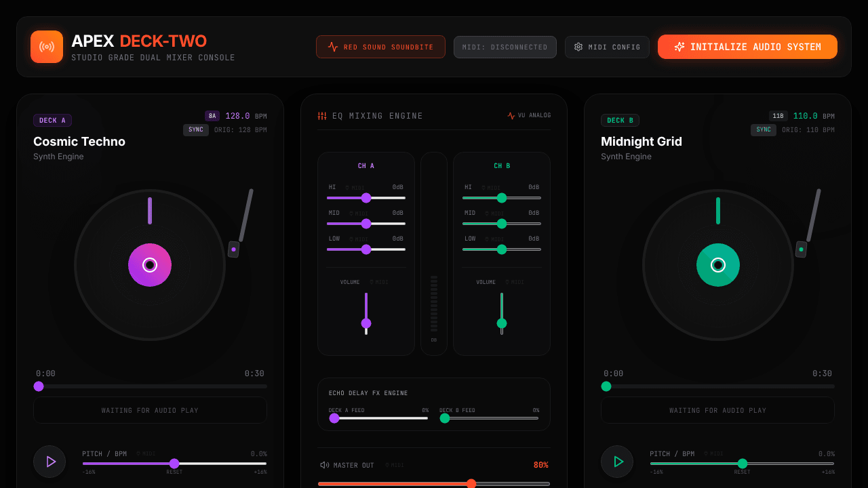This screenshot has width=868, height=488.
Task: Click Deck A track progress slider
Action: pyautogui.click(x=150, y=386)
